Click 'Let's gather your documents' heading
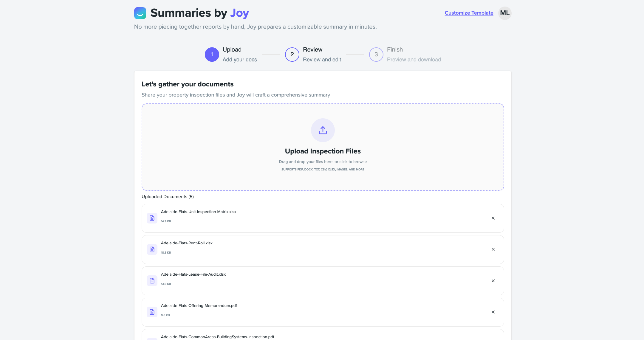This screenshot has width=644, height=340. (x=188, y=84)
